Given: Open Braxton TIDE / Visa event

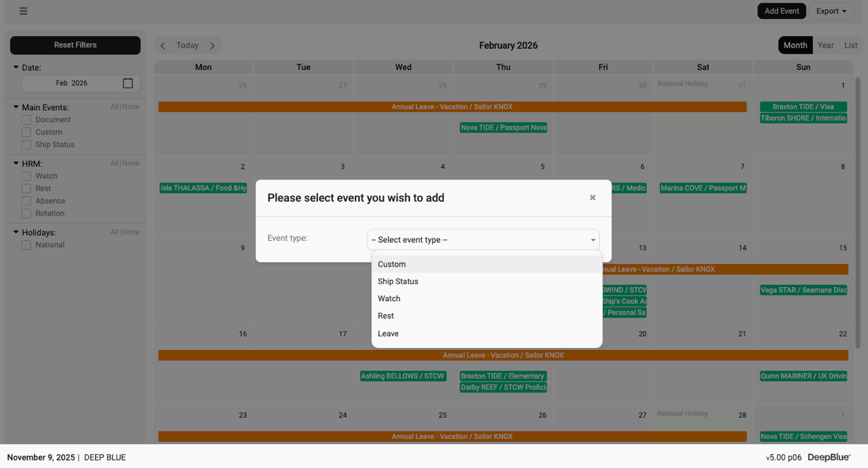Looking at the screenshot, I should 804,106.
